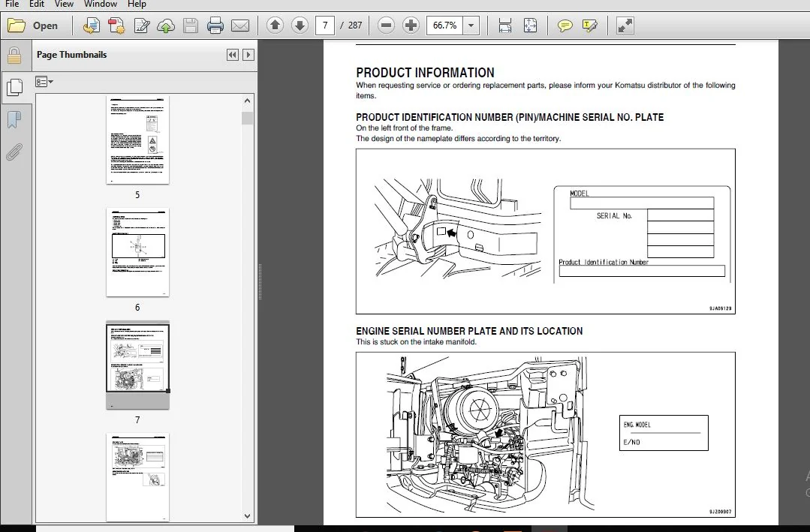Click the total page count 287
Image resolution: width=810 pixels, height=532 pixels.
coord(355,26)
